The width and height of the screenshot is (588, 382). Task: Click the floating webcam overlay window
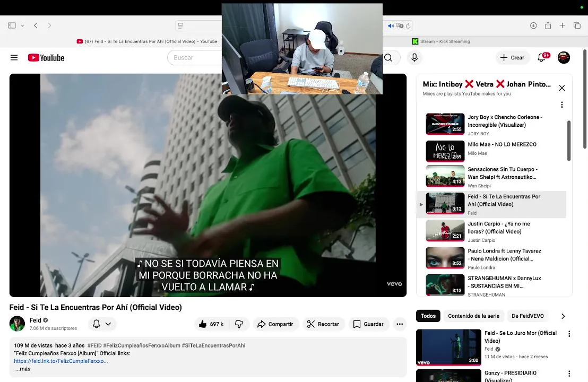tap(302, 49)
